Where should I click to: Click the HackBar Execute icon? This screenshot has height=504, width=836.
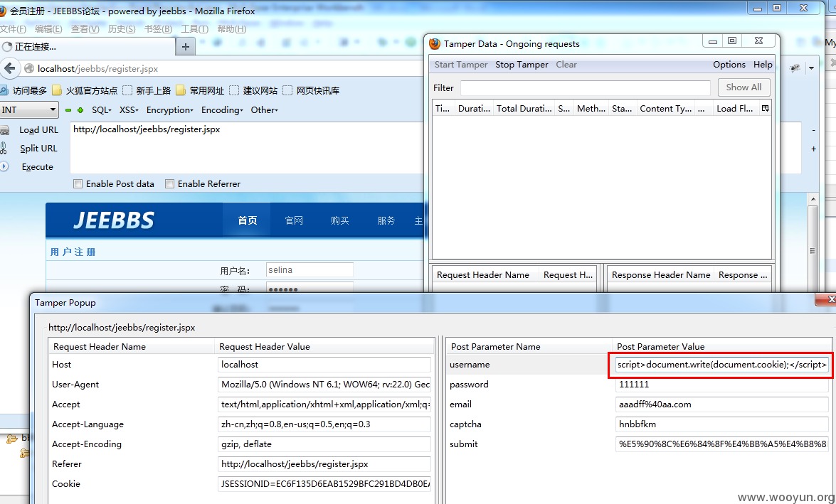click(x=4, y=166)
